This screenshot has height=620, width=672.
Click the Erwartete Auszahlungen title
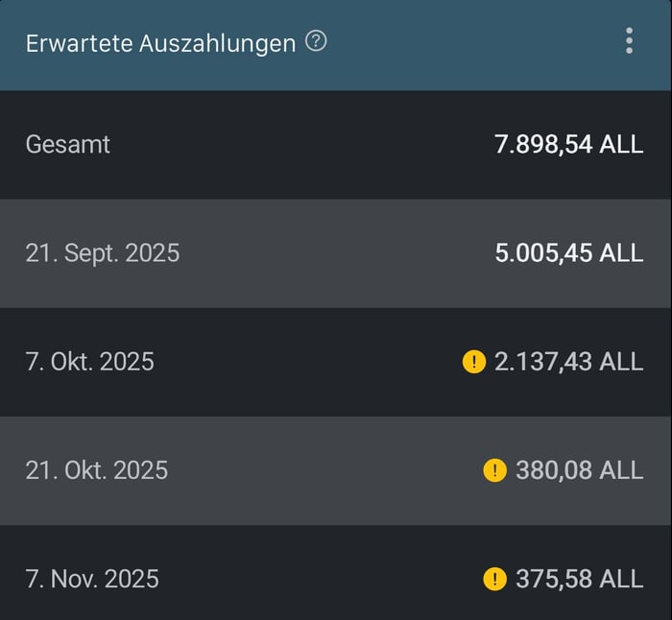click(x=160, y=44)
